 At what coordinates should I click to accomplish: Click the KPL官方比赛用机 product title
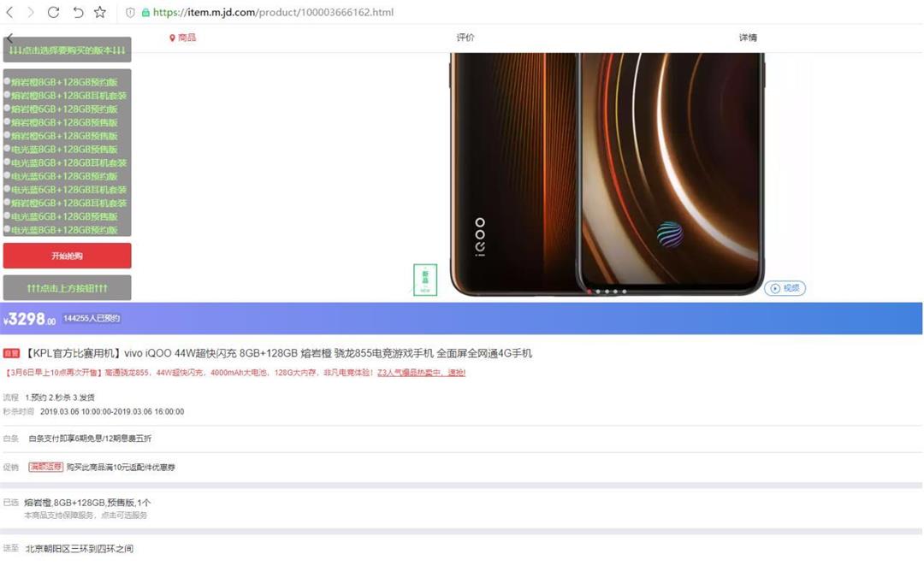pos(278,353)
